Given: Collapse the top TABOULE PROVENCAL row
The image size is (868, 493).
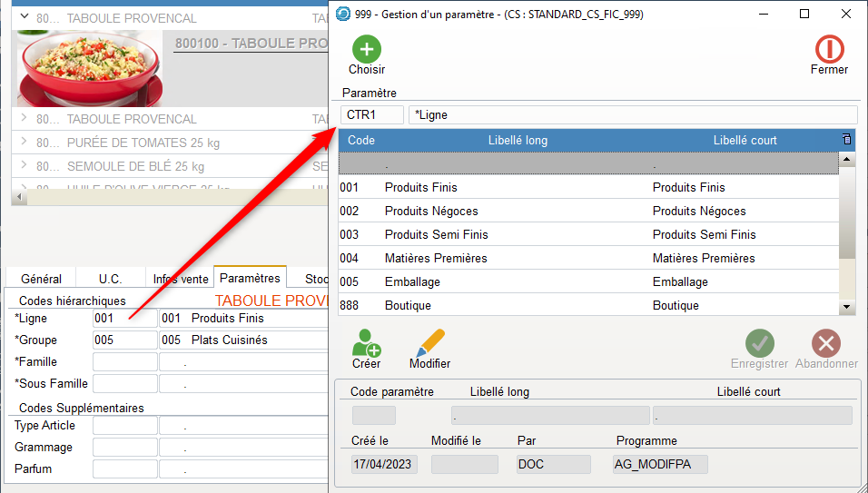Looking at the screenshot, I should click(x=25, y=17).
